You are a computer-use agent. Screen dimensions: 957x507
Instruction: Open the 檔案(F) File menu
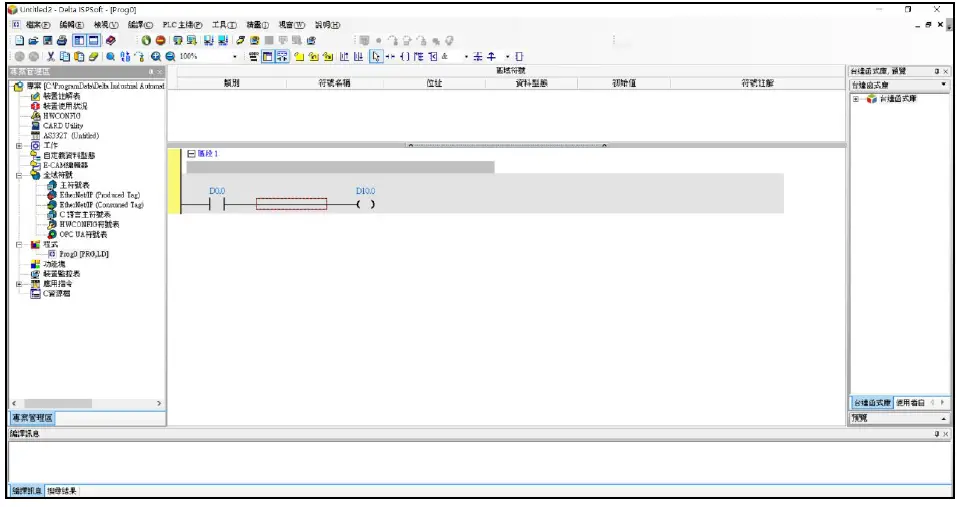pos(37,25)
